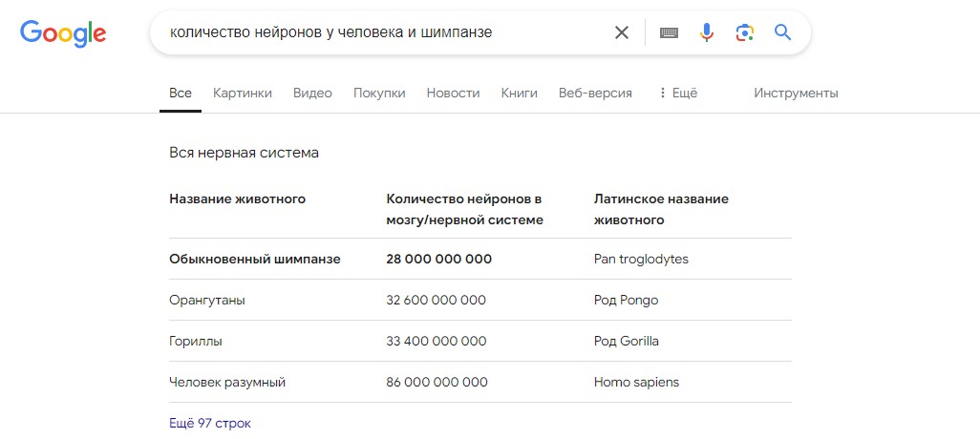980x439 pixels.
Task: Open the on-screen keyboard icon
Action: coord(669,32)
